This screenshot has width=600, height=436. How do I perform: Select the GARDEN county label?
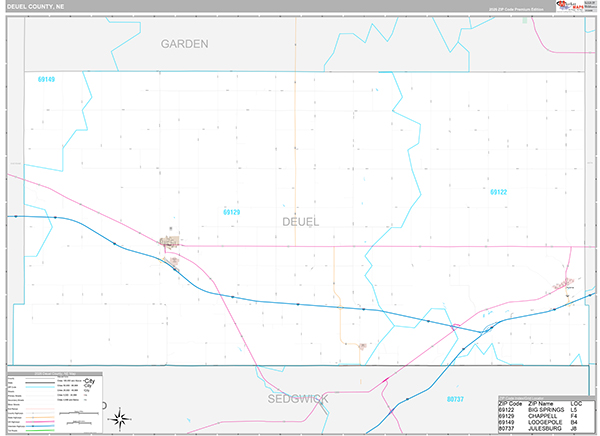click(x=184, y=44)
